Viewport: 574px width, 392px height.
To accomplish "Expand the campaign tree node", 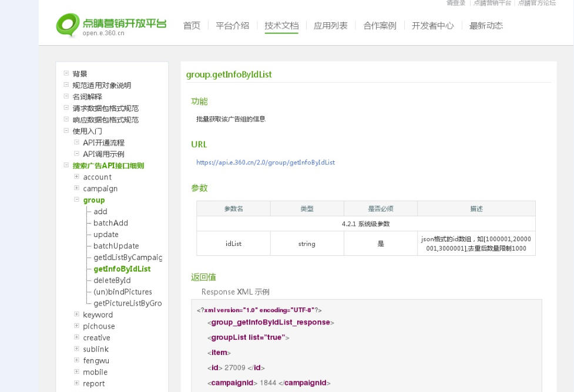I will pos(76,188).
